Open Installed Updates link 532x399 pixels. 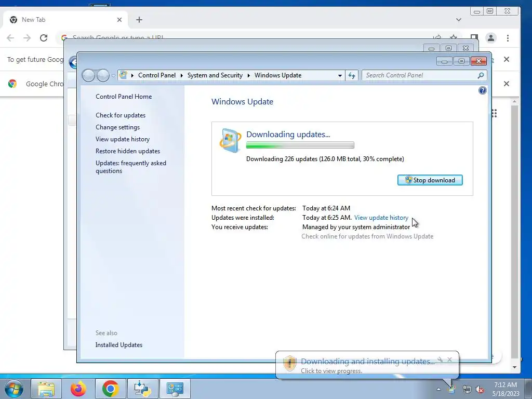(x=119, y=345)
